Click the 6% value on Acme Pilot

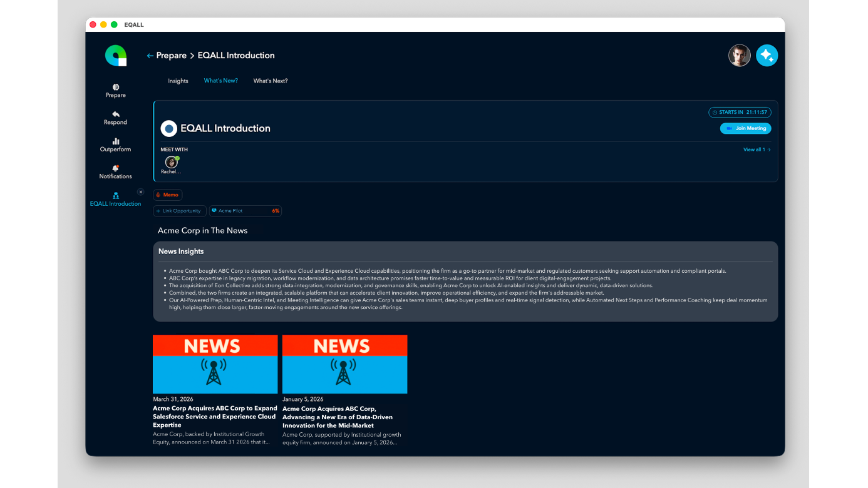click(x=276, y=211)
